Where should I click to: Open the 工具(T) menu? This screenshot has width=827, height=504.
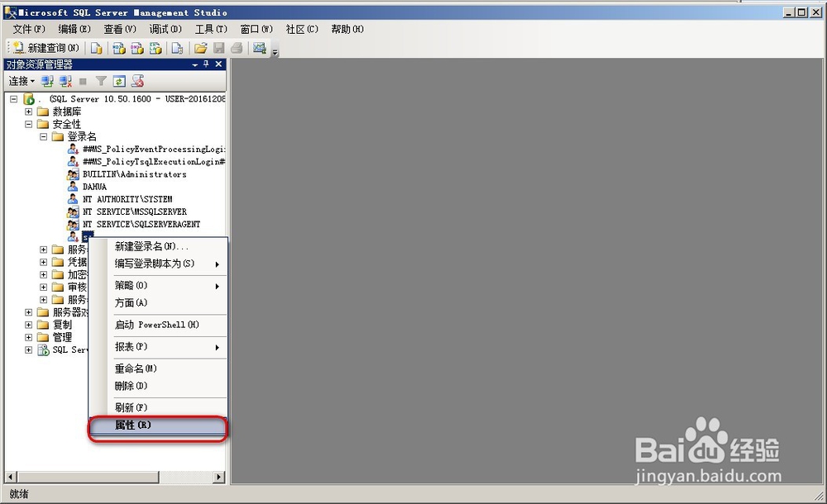pos(211,29)
